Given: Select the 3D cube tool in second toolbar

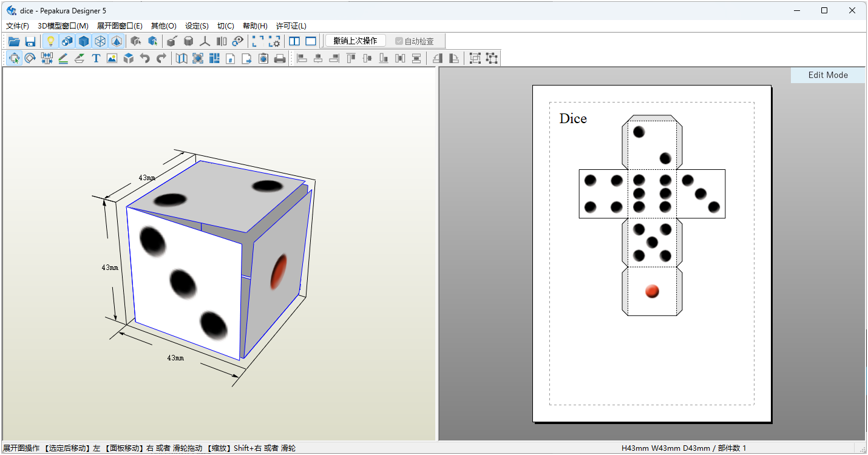Looking at the screenshot, I should (x=128, y=58).
